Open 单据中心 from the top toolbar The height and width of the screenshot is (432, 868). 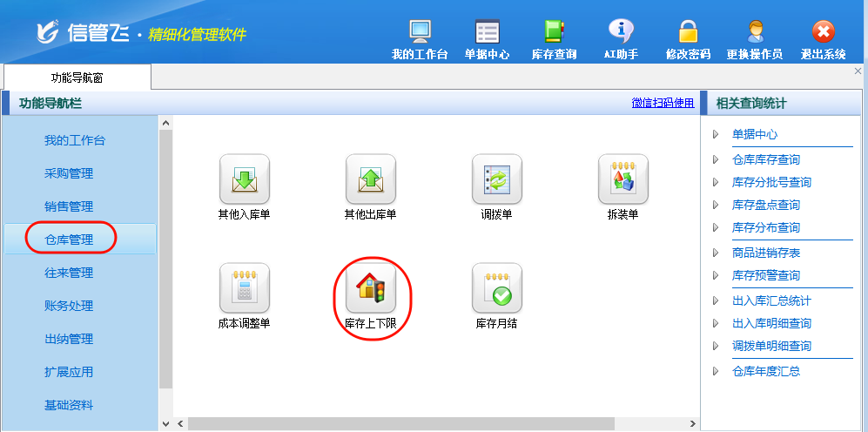487,32
